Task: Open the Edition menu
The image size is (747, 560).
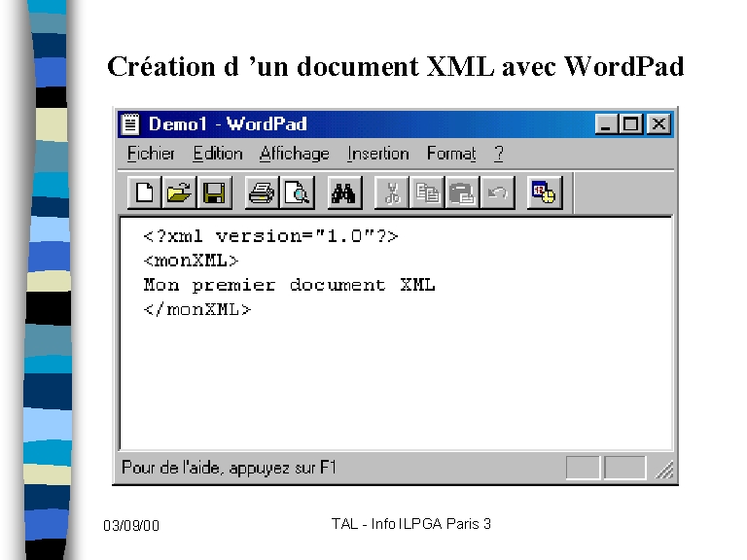Action: [217, 154]
